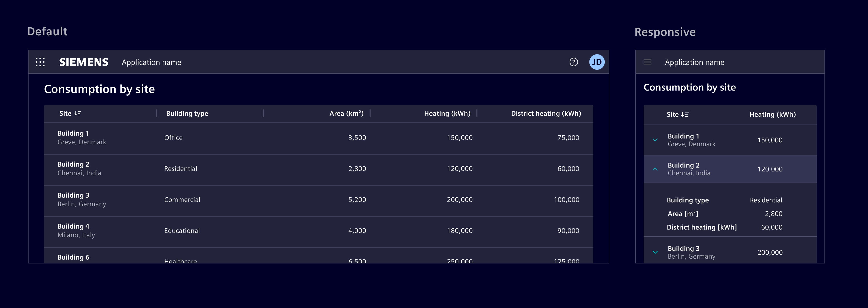Click the Office building type cell
The height and width of the screenshot is (308, 868).
click(173, 138)
